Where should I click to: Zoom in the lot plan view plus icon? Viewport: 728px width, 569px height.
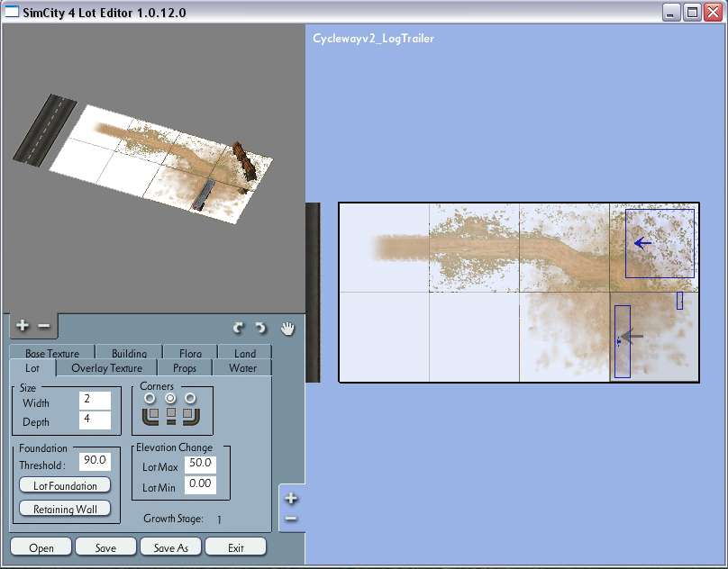pyautogui.click(x=291, y=499)
